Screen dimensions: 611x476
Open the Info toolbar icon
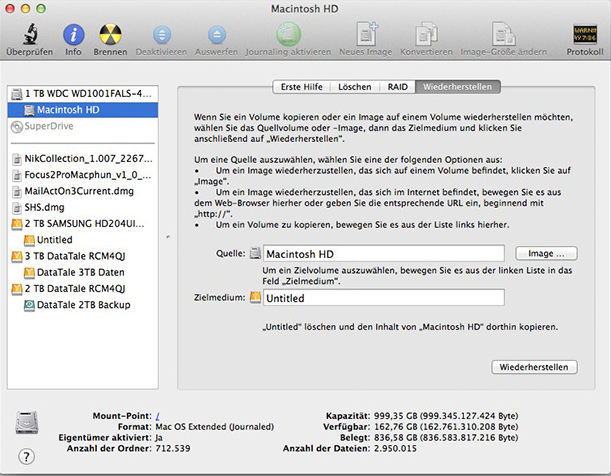pos(73,34)
